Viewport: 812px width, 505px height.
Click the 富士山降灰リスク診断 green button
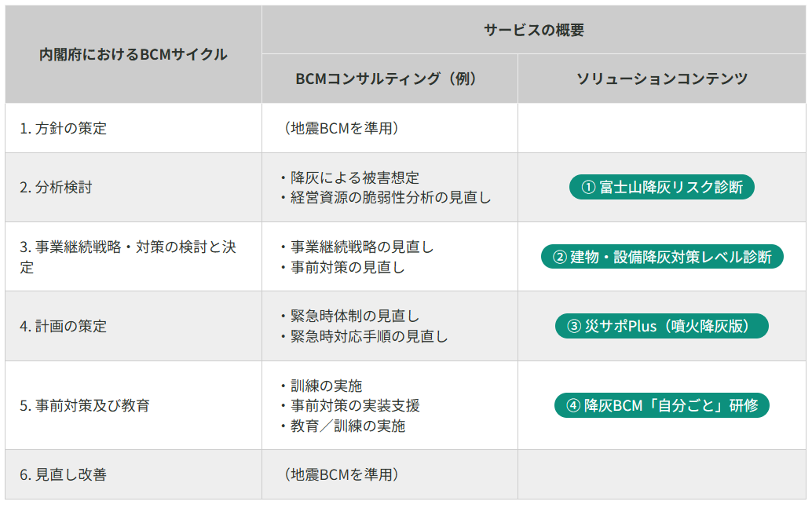[661, 187]
